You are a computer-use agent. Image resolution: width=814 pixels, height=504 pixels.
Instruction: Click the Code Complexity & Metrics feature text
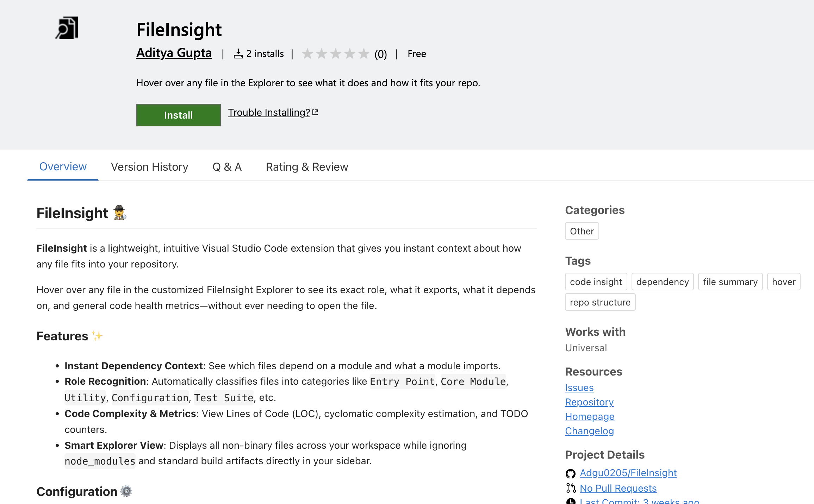(x=130, y=414)
